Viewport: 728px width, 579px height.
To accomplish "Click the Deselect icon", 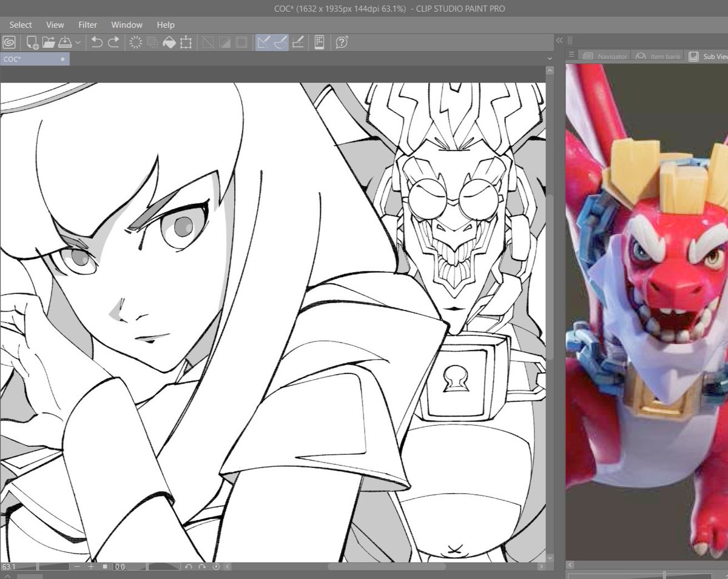I will click(208, 42).
